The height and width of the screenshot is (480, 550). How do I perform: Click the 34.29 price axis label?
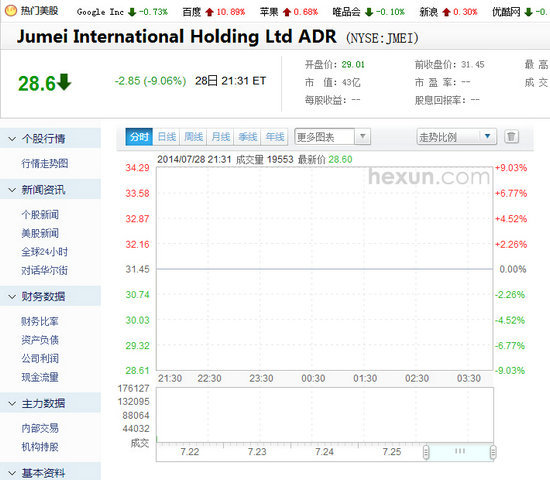[137, 168]
